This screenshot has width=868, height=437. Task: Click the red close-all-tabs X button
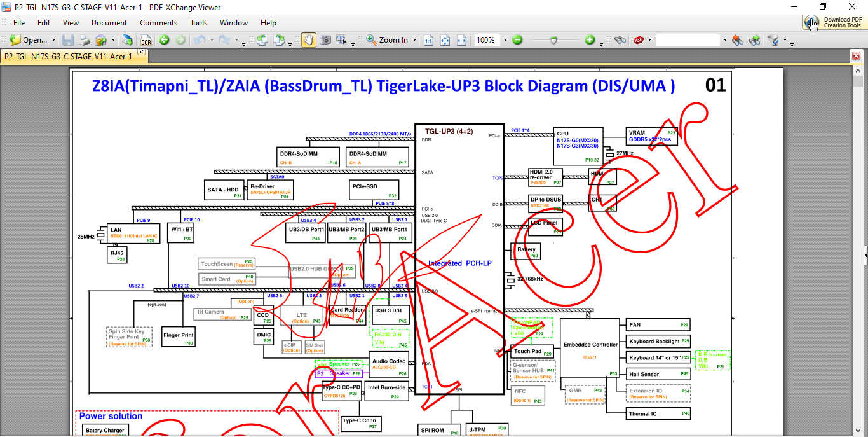[x=855, y=57]
